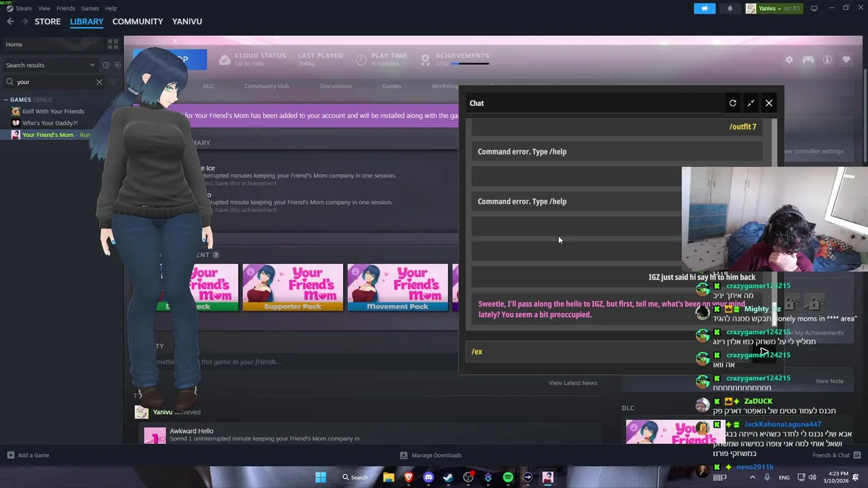Open the controller layout gamepad icon
Screen dimensions: 868x488
click(x=808, y=60)
